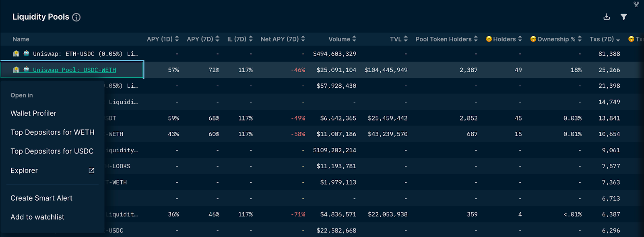Click the volume value $6,642,365
This screenshot has width=644, height=237.
pyautogui.click(x=338, y=118)
